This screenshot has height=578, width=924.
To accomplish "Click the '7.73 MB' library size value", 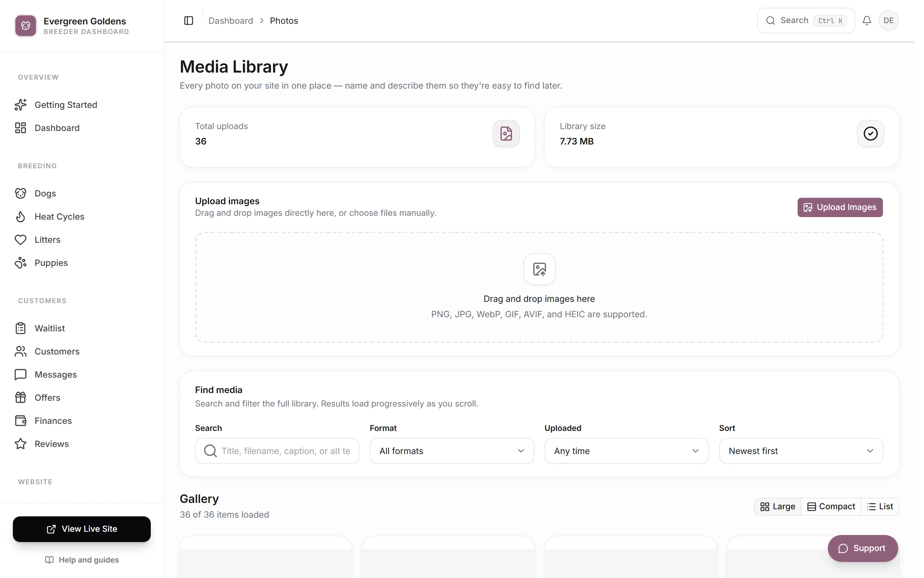I will pyautogui.click(x=577, y=141).
